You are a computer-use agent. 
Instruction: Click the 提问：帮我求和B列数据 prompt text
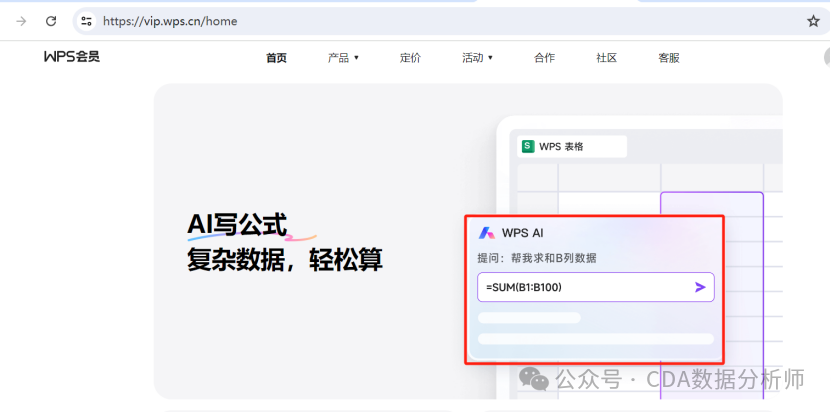pyautogui.click(x=537, y=258)
